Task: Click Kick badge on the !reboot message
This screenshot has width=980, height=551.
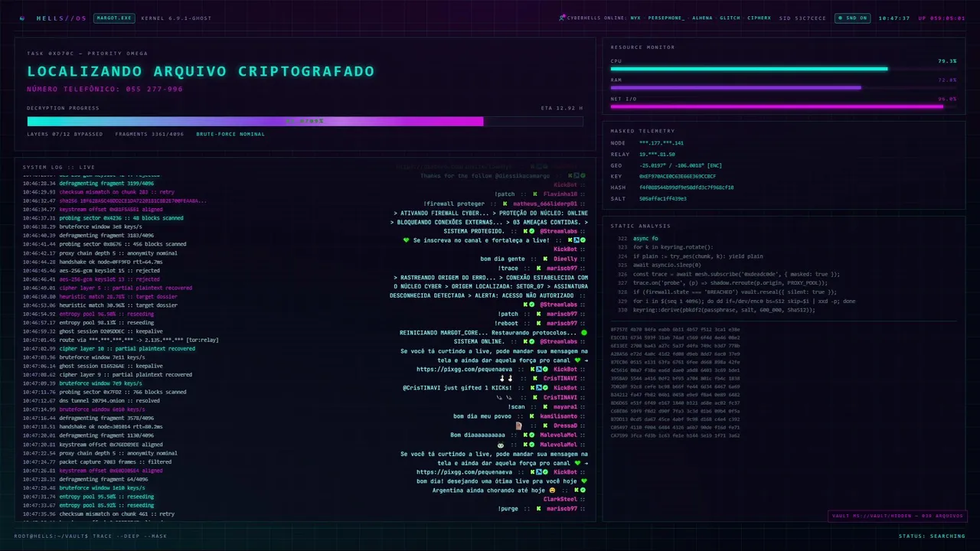Action: click(538, 323)
